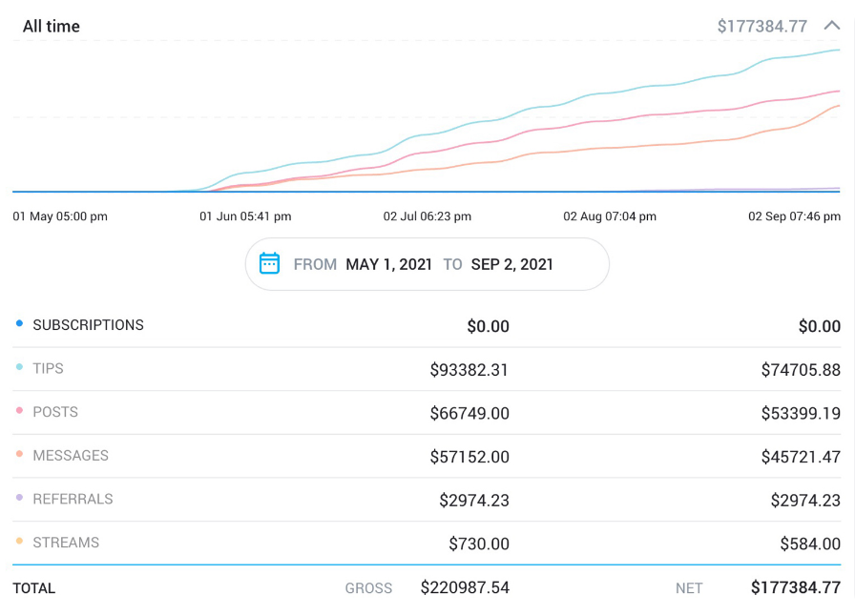
Task: Select the Tips row label
Action: click(48, 369)
